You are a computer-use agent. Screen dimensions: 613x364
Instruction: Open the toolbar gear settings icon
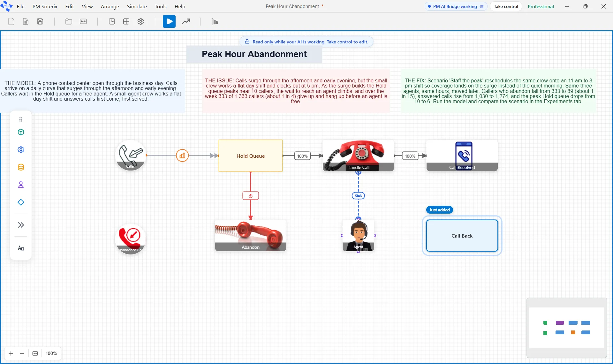coord(140,22)
